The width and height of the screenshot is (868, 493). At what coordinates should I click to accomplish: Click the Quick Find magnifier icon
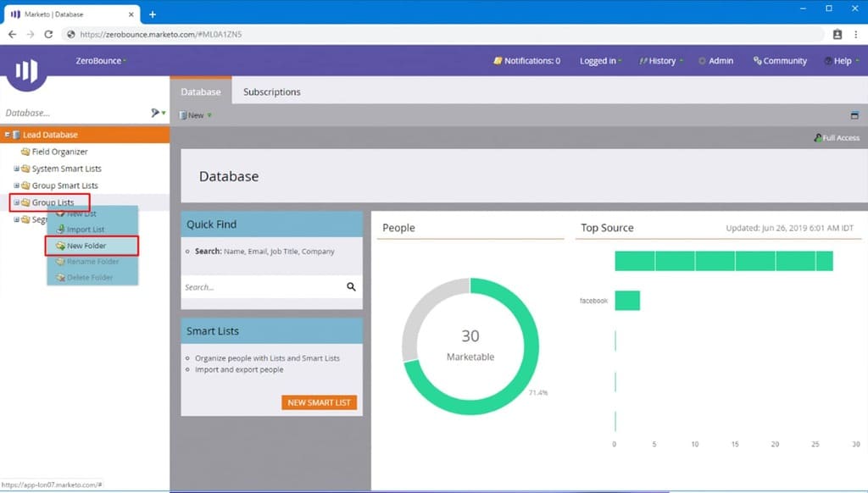(352, 286)
